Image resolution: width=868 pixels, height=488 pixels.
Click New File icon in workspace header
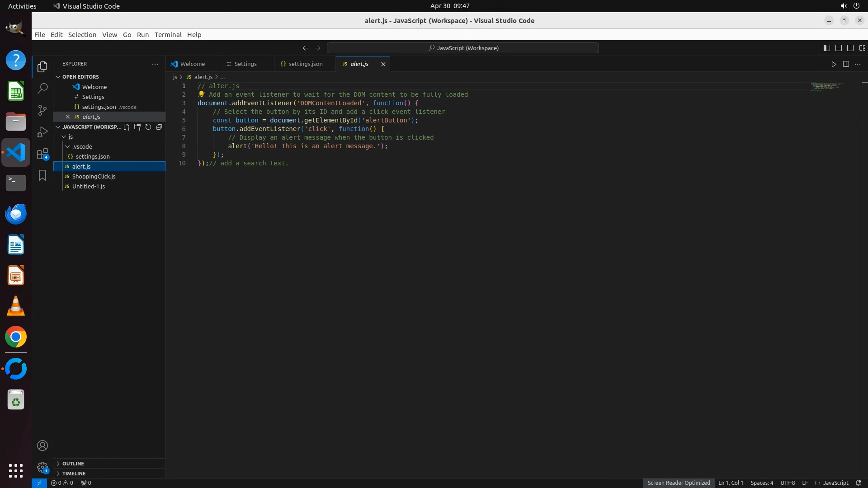(x=127, y=127)
